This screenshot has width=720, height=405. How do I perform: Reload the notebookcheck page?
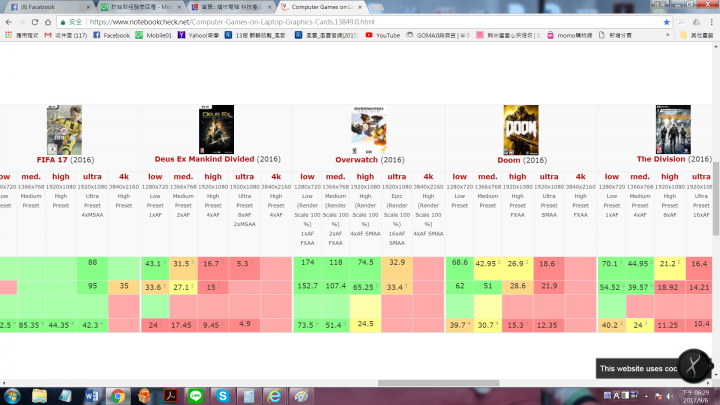click(x=34, y=22)
